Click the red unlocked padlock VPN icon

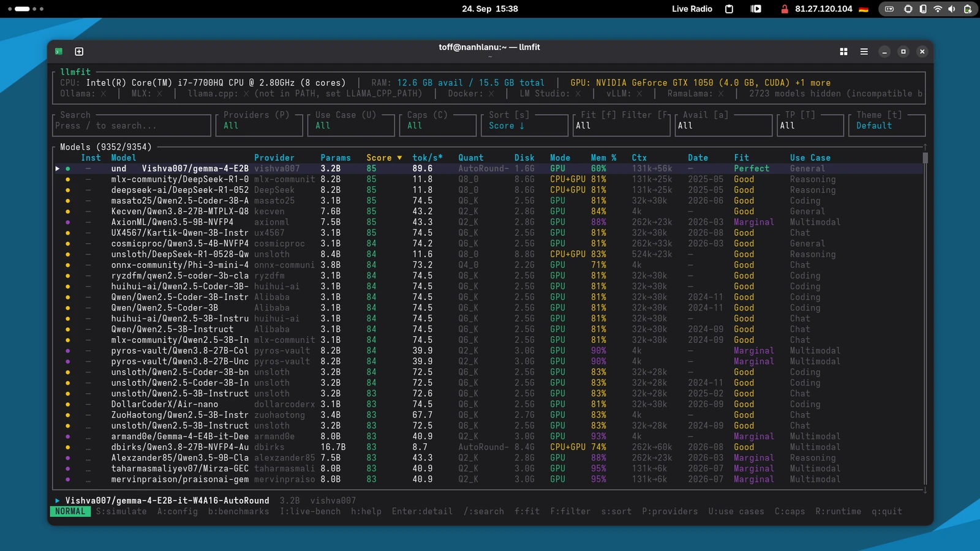click(785, 9)
